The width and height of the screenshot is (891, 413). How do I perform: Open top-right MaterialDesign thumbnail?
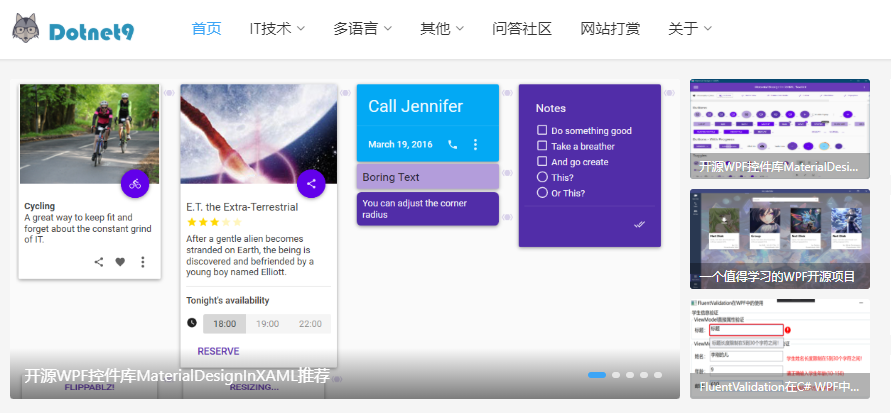780,129
